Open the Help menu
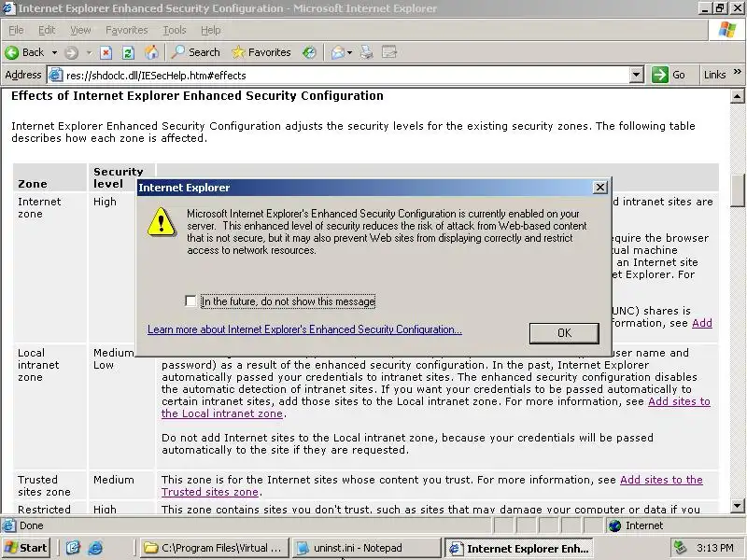 point(211,30)
